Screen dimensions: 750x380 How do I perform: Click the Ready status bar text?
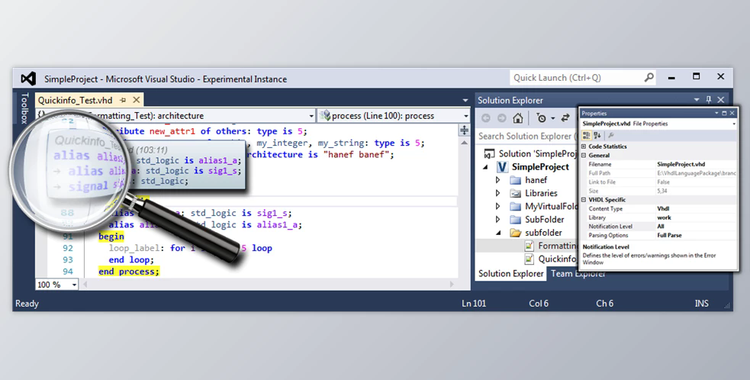27,303
